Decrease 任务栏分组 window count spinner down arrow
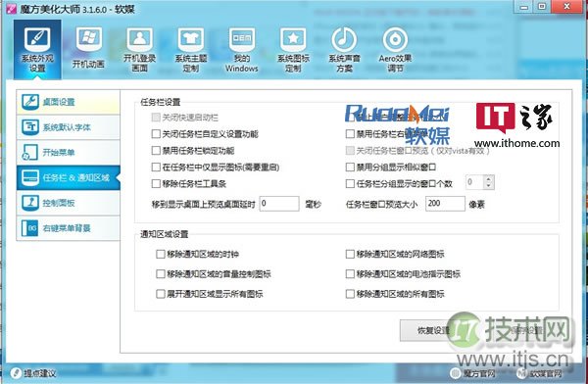The width and height of the screenshot is (588, 384). click(488, 185)
